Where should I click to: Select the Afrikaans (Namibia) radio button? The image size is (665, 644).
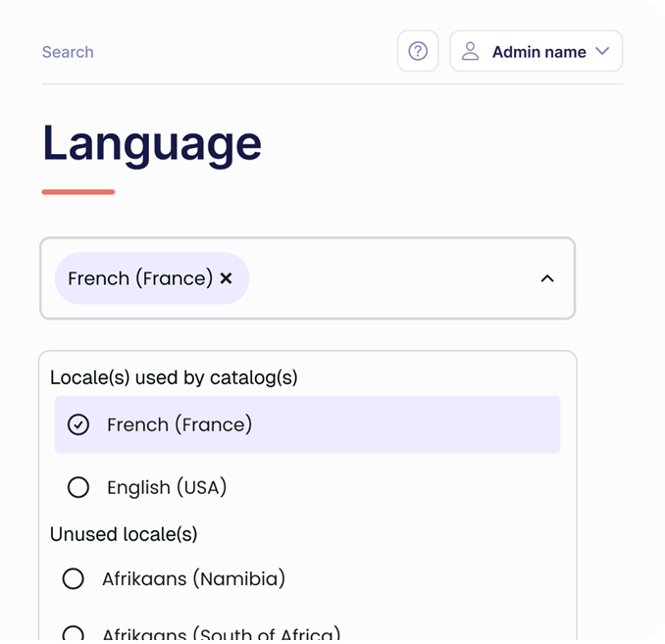click(x=74, y=579)
